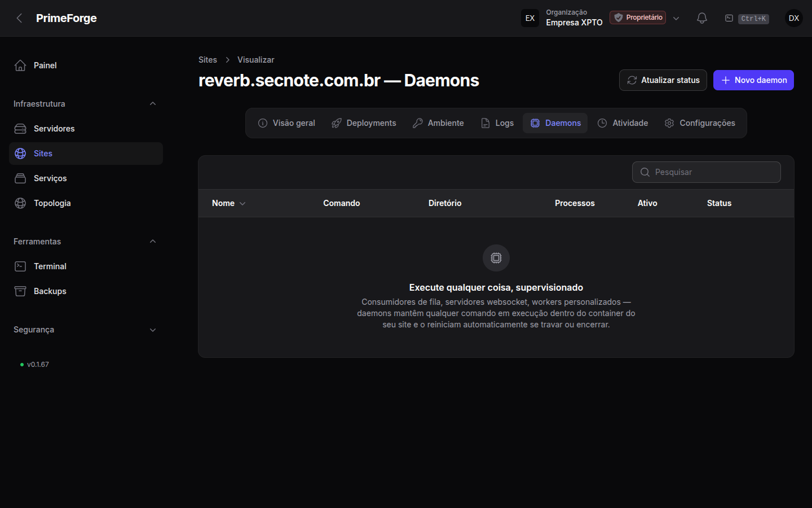812x508 pixels.
Task: Click the back arrow beside PrimeForge
Action: coord(20,18)
